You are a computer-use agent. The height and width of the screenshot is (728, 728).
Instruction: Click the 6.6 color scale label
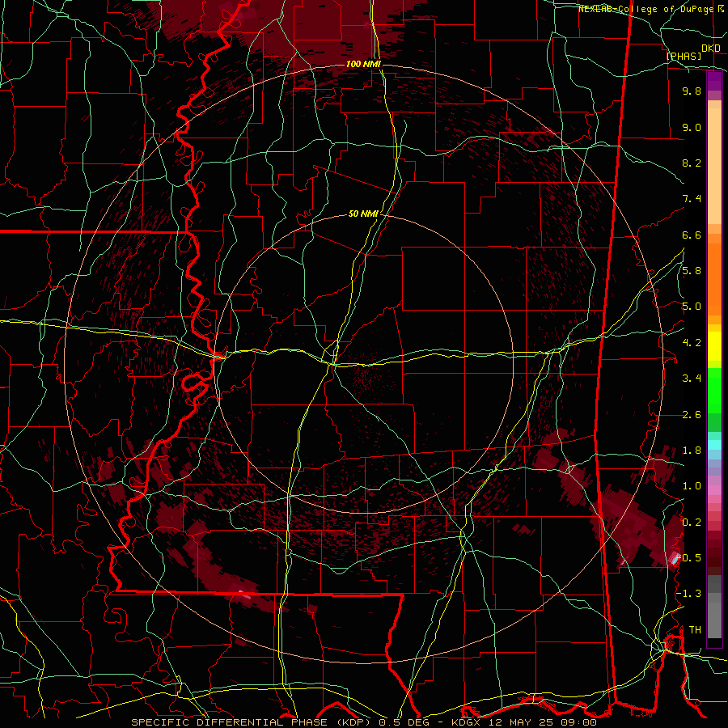pyautogui.click(x=692, y=235)
